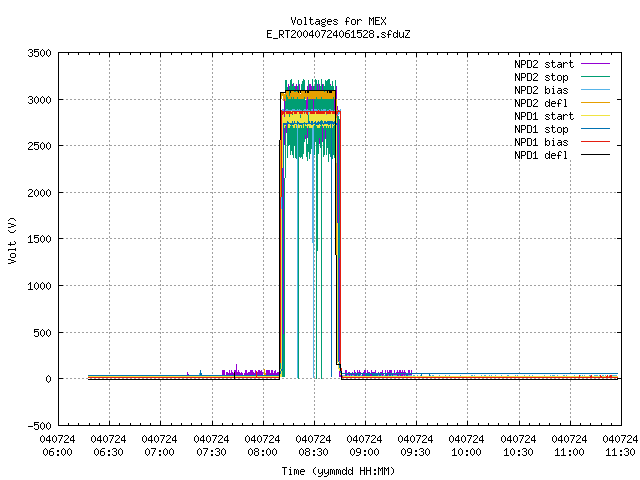Click the 'Voltages for MEX' chart title
This screenshot has height=480, width=640.
point(338,21)
